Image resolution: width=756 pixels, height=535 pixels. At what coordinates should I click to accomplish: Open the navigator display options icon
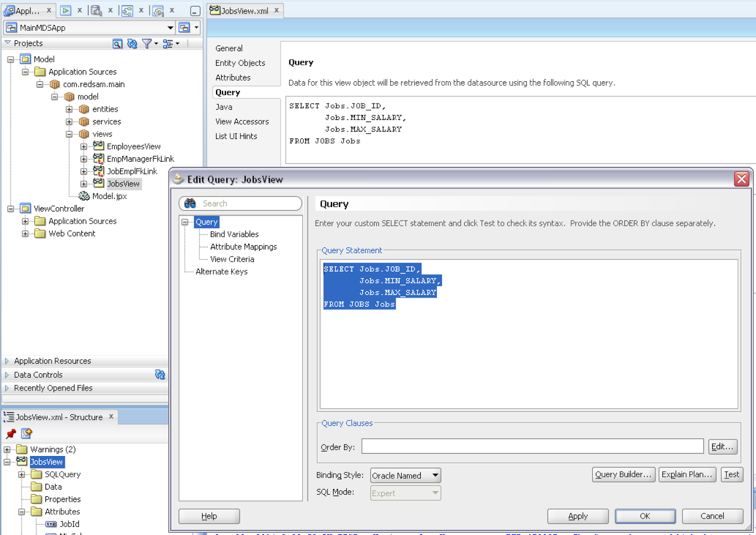point(168,43)
